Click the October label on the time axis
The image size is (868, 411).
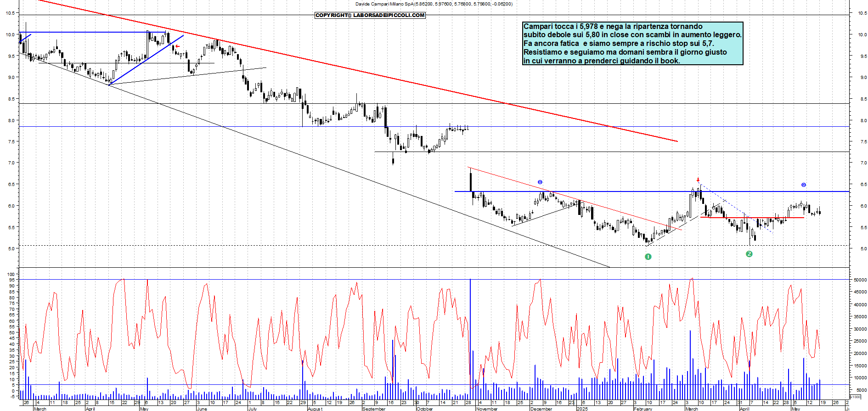click(x=424, y=409)
